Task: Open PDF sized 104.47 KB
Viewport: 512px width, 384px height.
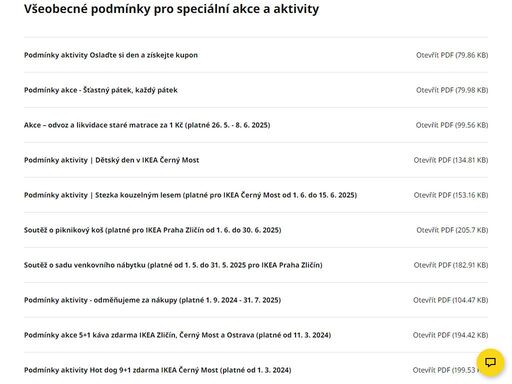Action: tap(450, 300)
